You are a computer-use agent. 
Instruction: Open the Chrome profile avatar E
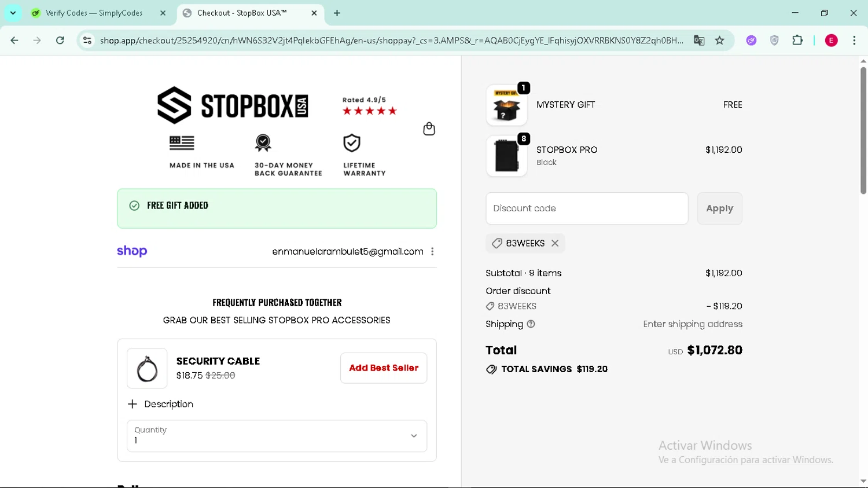[x=832, y=41]
